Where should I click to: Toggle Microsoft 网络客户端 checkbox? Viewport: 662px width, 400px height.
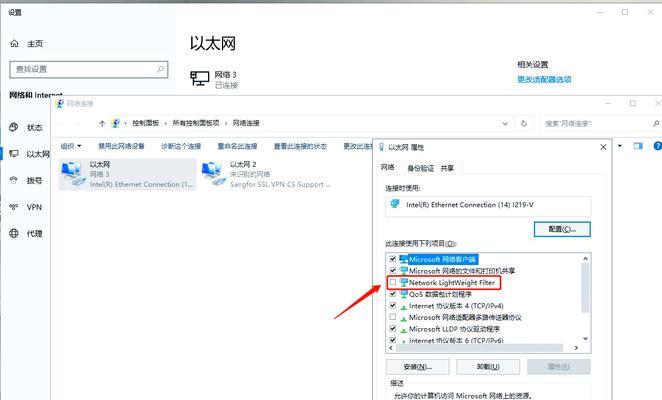click(x=393, y=259)
